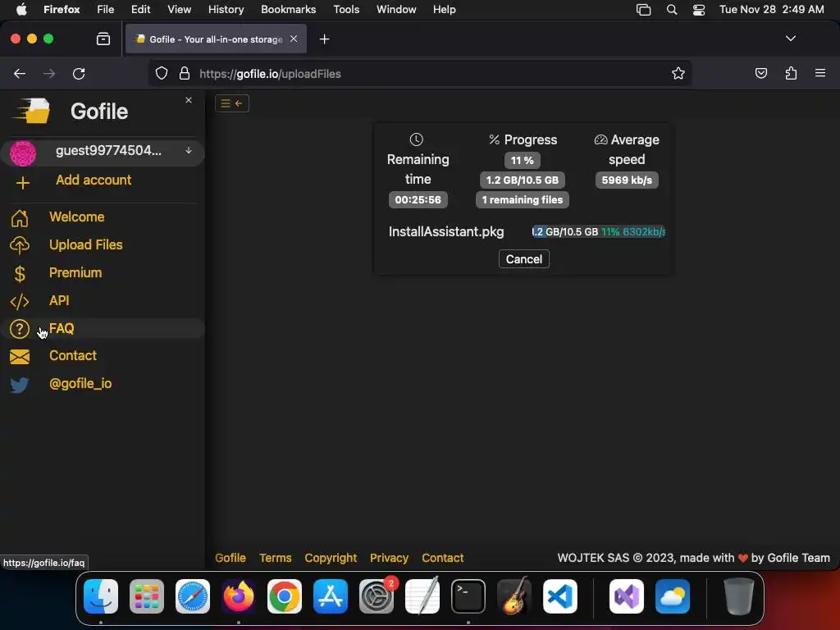Open Contact in the sidebar
Image resolution: width=840 pixels, height=630 pixels.
pos(73,356)
